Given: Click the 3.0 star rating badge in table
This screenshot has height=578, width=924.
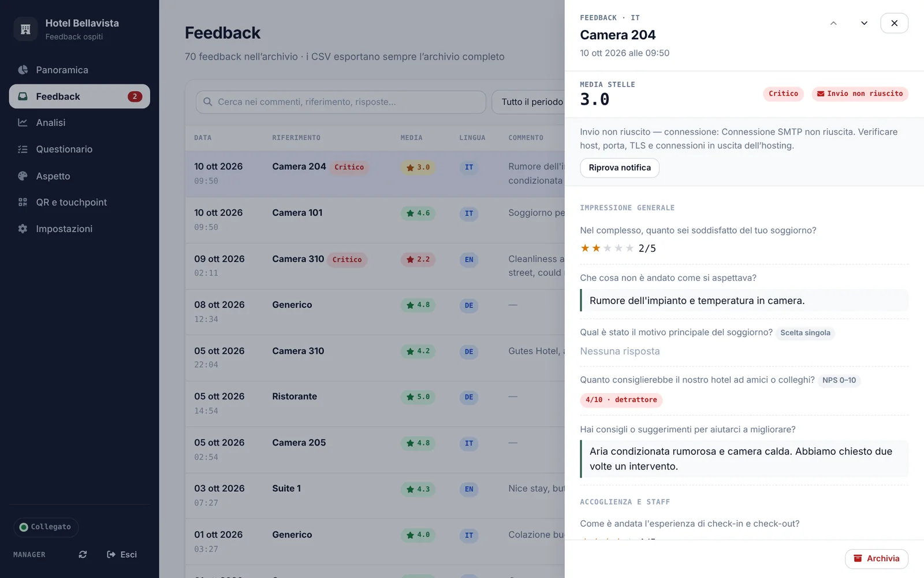Looking at the screenshot, I should pyautogui.click(x=418, y=168).
